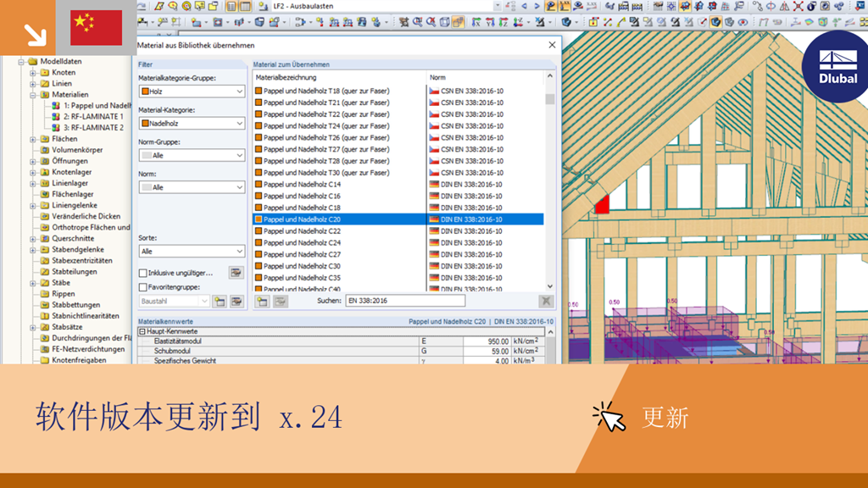Open the LF2 - Ausbaulasten load case dropdown
This screenshot has width=868, height=488.
coord(497,6)
